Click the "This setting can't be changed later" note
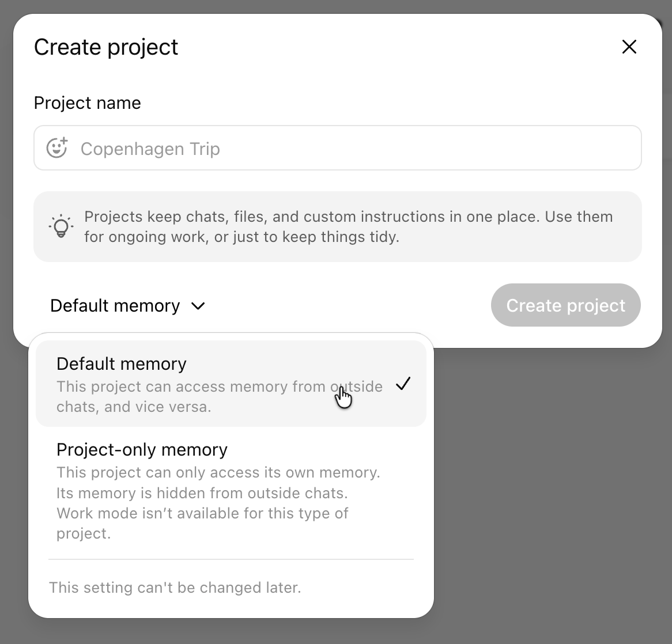Image resolution: width=672 pixels, height=644 pixels. click(175, 588)
